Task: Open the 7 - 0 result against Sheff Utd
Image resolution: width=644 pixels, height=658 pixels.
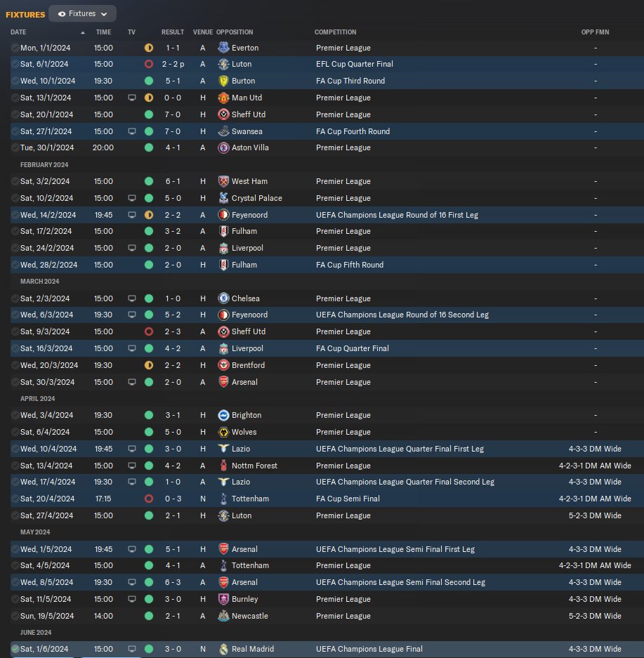Action: pyautogui.click(x=173, y=114)
